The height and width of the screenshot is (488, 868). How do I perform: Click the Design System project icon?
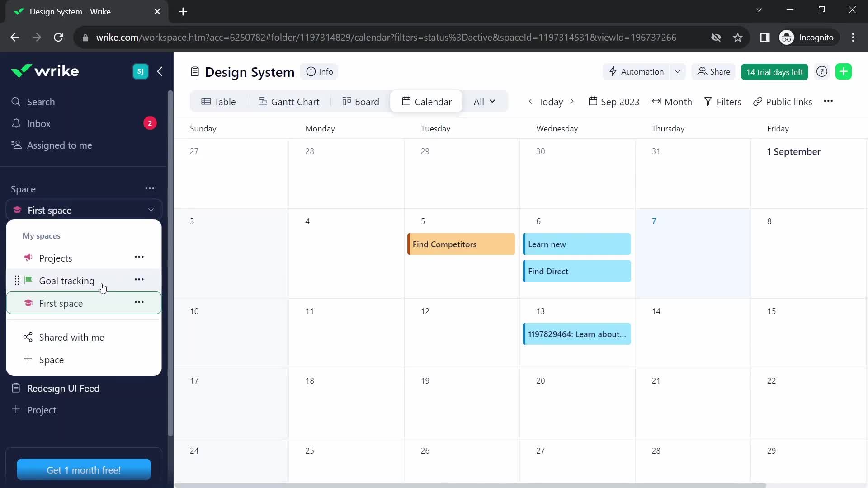195,71
